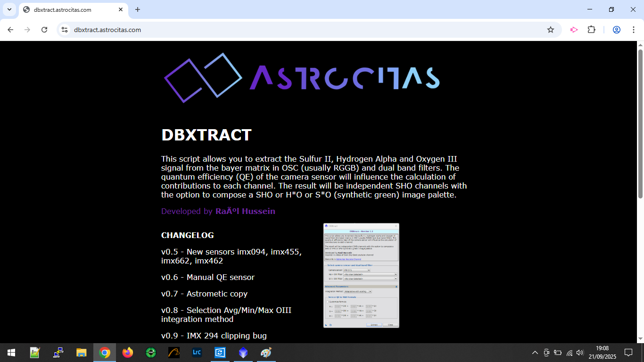Click the Astrocitas logo banner
Image resolution: width=644 pixels, height=362 pixels.
coord(302,78)
